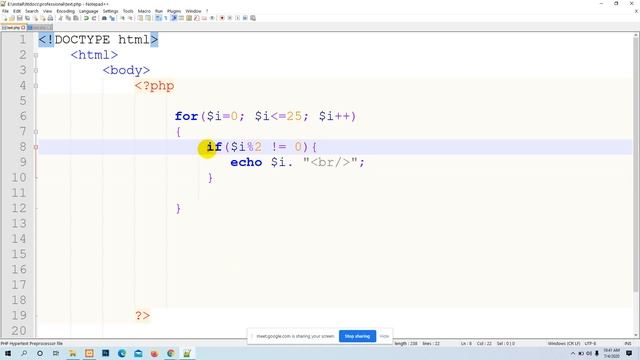This screenshot has height=360, width=640.
Task: Create a new file from toolbar
Action: (5, 18)
